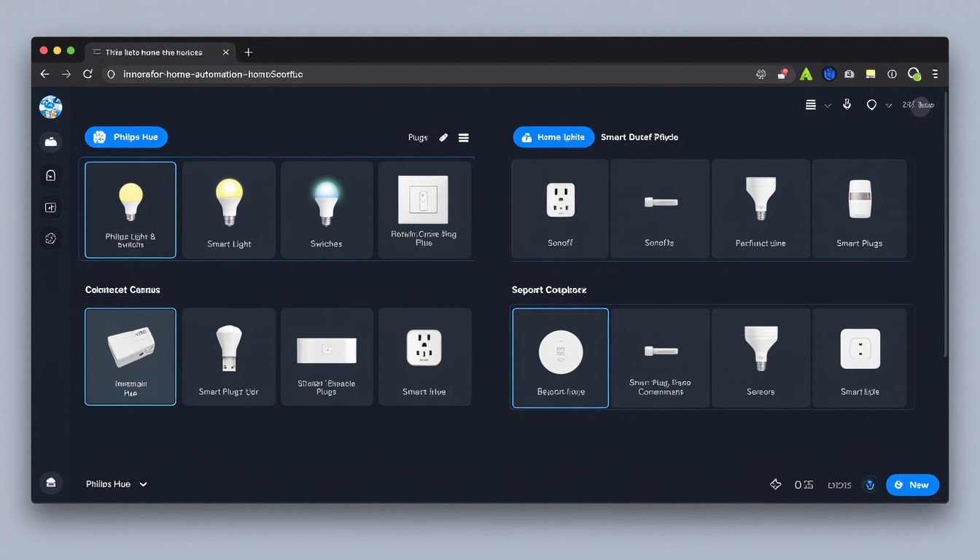This screenshot has height=560, width=980.
Task: Click the Plugs label in header
Action: tap(418, 138)
